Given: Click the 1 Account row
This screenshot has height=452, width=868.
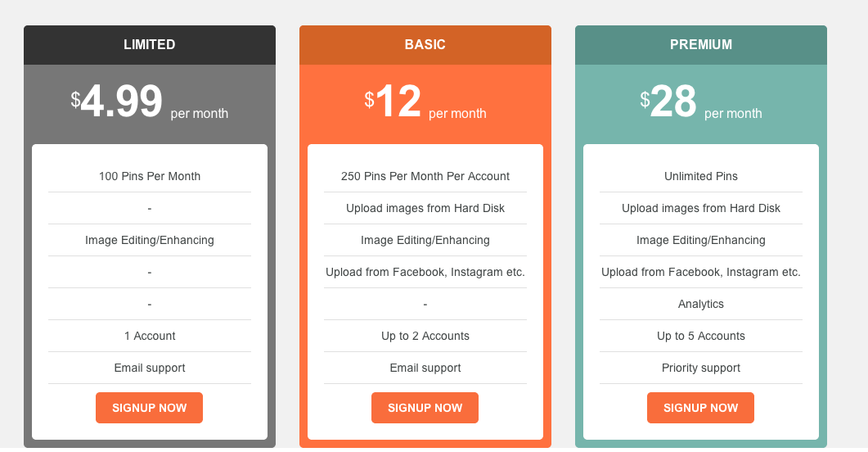Looking at the screenshot, I should click(x=150, y=336).
